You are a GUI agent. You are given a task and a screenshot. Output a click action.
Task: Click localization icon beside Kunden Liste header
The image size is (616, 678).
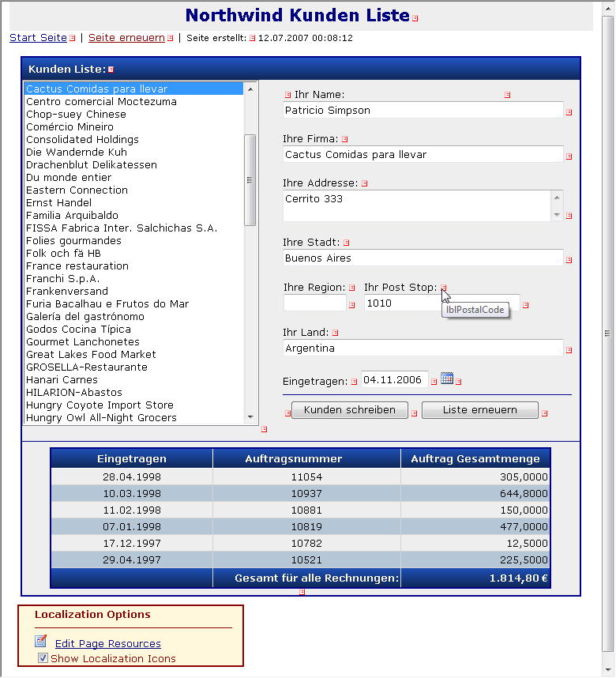(x=111, y=70)
